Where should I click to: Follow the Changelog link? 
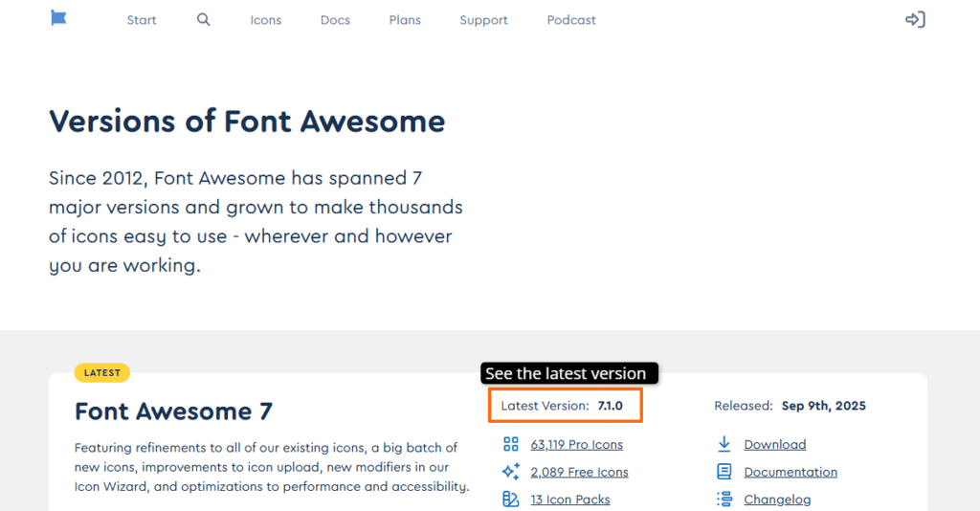777,500
